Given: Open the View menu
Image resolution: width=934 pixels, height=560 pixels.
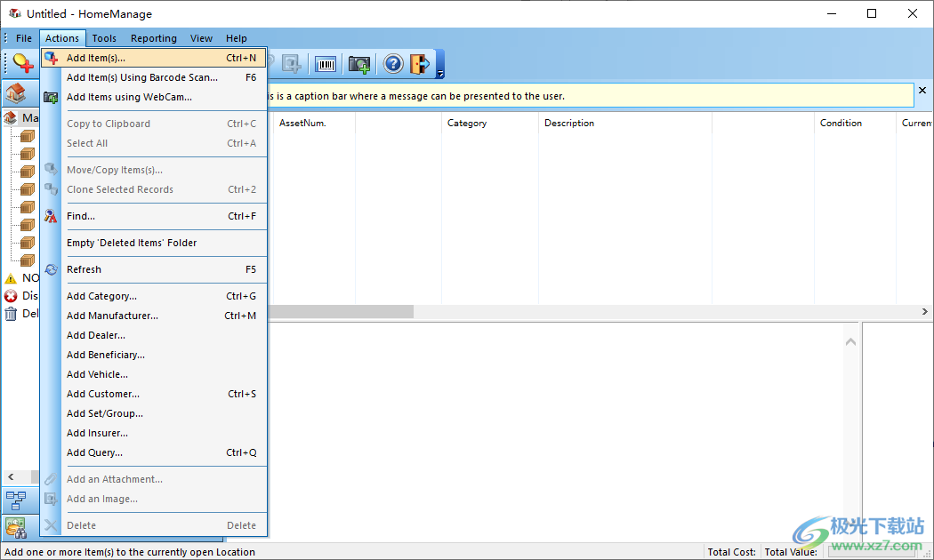Looking at the screenshot, I should (201, 38).
